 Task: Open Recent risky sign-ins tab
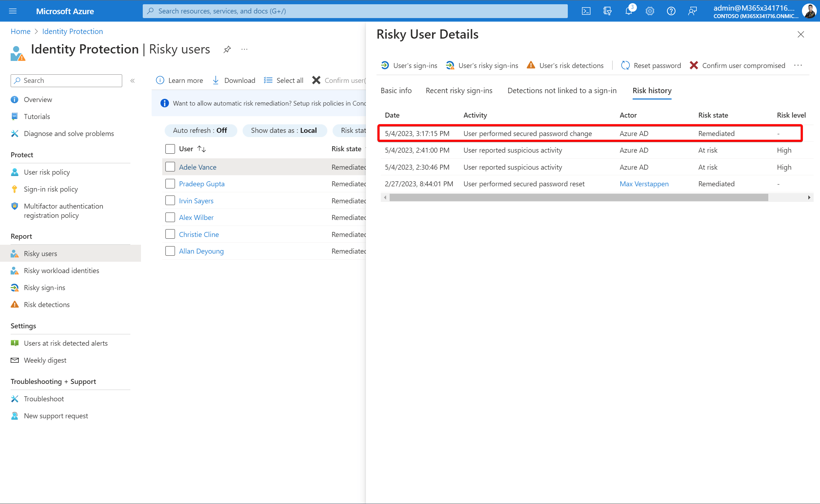(459, 91)
